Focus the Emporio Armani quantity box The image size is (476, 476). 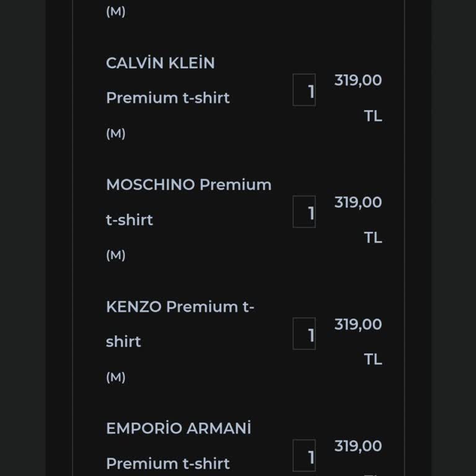point(304,456)
